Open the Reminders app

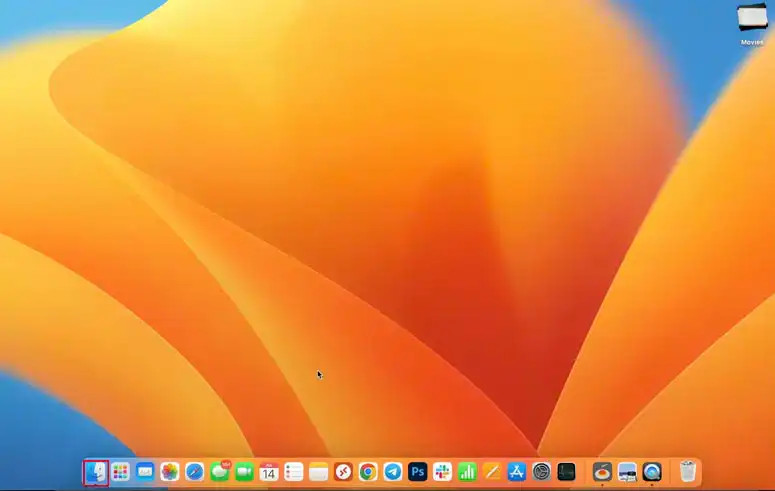coord(294,472)
